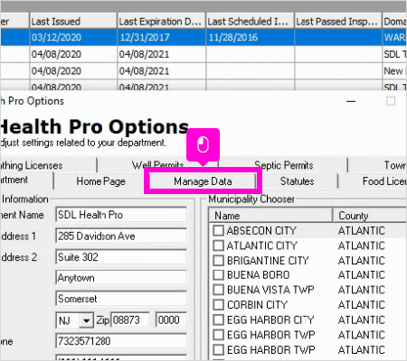Click the 12/31/2017 expiration date cell
The height and width of the screenshot is (361, 407).
point(162,37)
